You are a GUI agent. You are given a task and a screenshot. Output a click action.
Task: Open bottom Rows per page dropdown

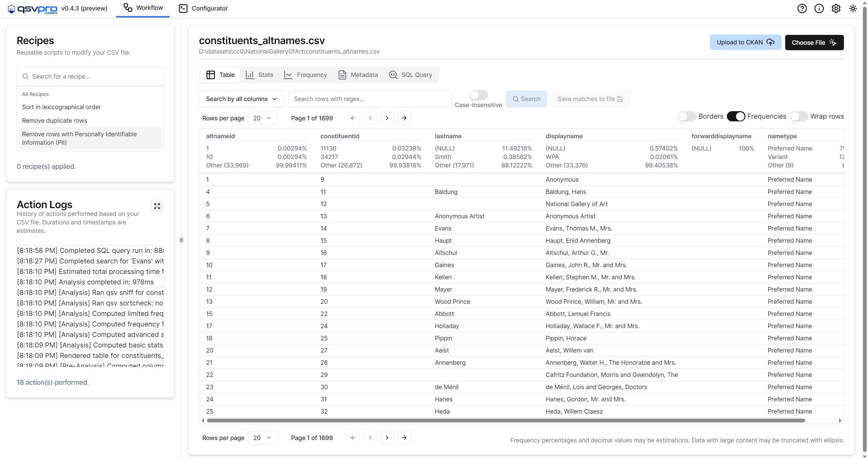coord(262,438)
